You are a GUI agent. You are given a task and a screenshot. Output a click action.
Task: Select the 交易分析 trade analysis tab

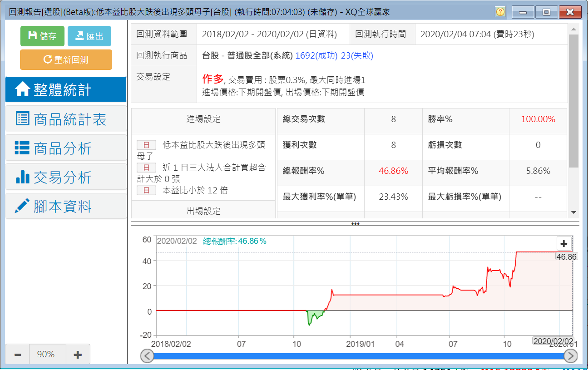pos(66,177)
